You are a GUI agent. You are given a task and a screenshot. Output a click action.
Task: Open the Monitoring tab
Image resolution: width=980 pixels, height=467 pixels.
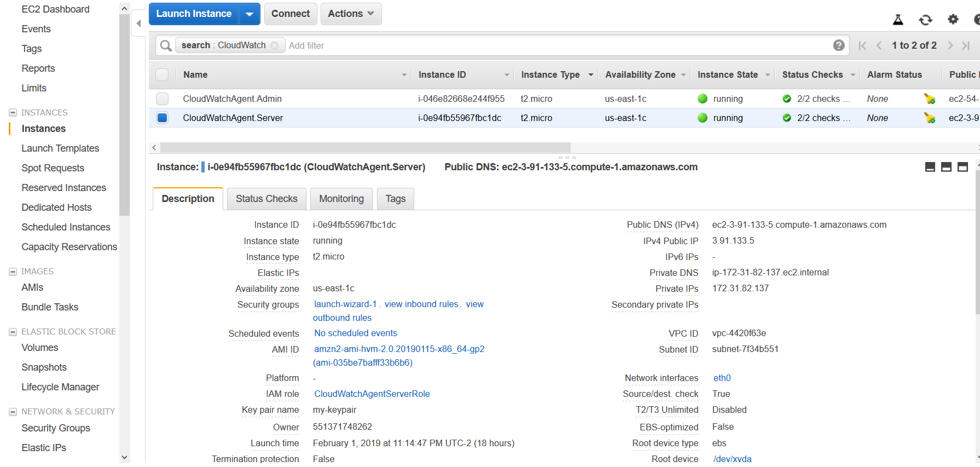(x=341, y=199)
